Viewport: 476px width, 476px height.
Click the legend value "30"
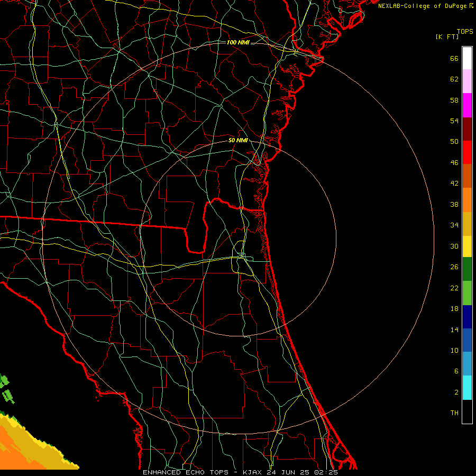pyautogui.click(x=454, y=246)
